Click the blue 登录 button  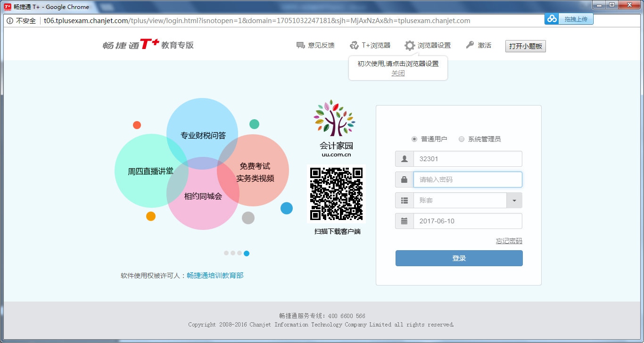pyautogui.click(x=459, y=258)
